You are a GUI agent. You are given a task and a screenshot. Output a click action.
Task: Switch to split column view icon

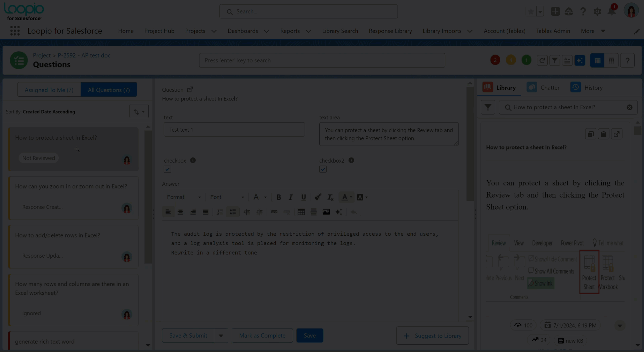pos(597,60)
